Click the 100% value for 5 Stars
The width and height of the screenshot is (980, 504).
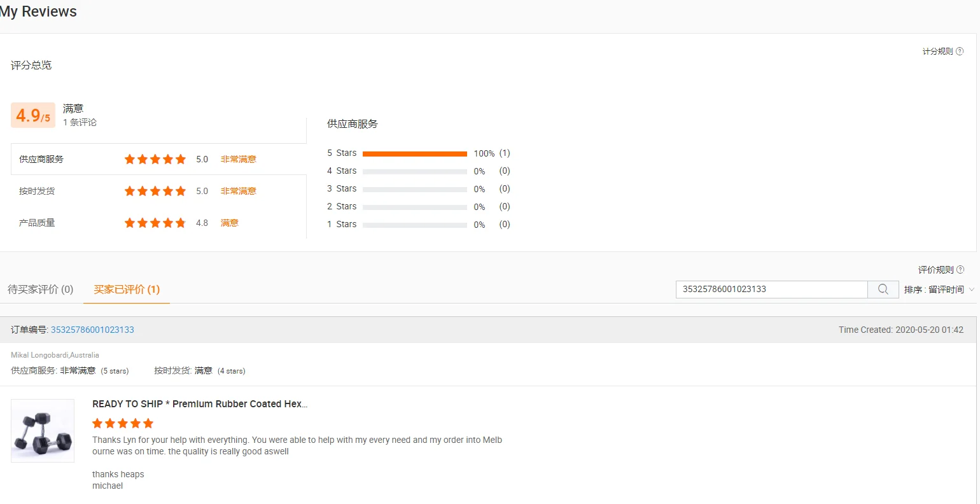pyautogui.click(x=484, y=153)
